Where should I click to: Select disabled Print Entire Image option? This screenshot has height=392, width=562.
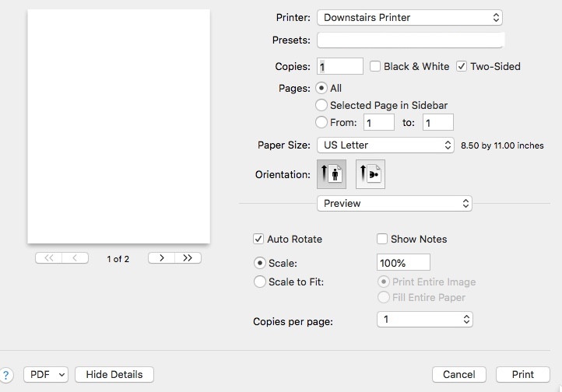point(384,282)
